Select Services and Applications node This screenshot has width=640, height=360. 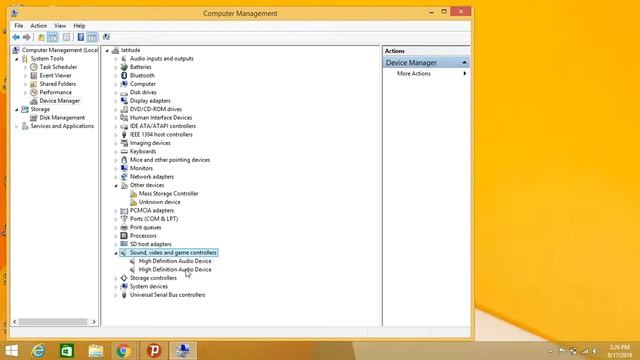pos(62,126)
